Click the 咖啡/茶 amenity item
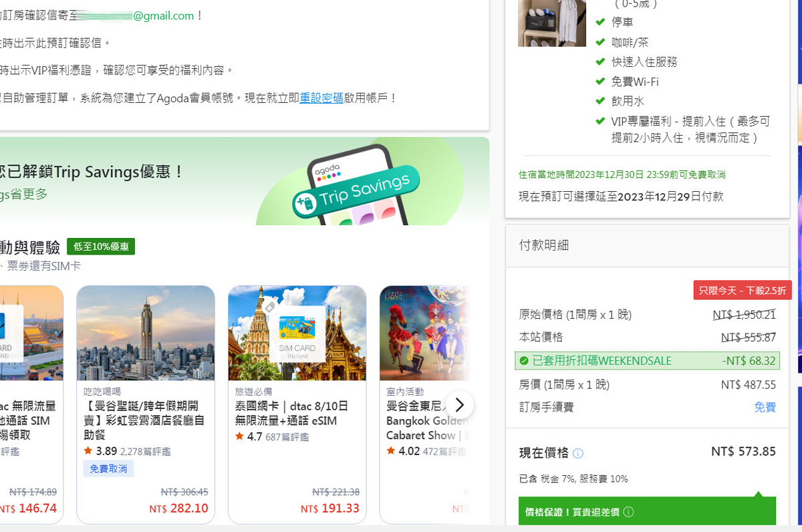Screen dimensions: 802x532 pyautogui.click(x=630, y=42)
